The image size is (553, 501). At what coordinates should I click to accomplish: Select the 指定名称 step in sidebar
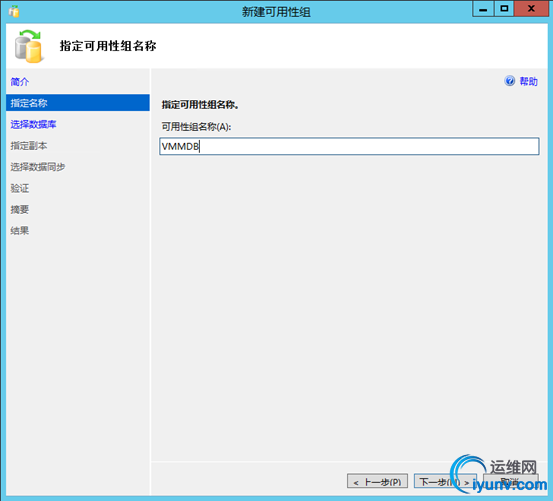78,103
